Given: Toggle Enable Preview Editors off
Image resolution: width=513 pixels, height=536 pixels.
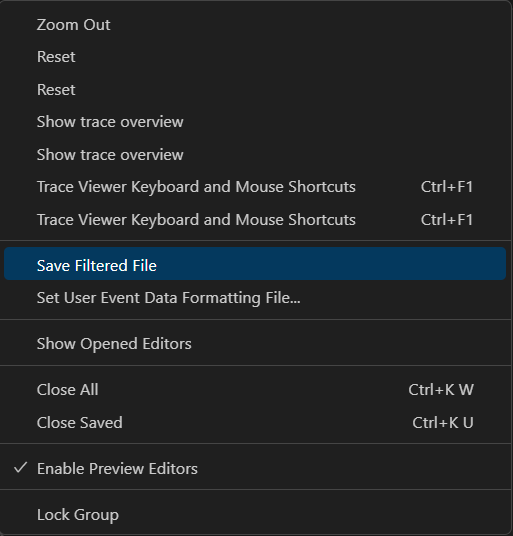Looking at the screenshot, I should click(255, 469).
